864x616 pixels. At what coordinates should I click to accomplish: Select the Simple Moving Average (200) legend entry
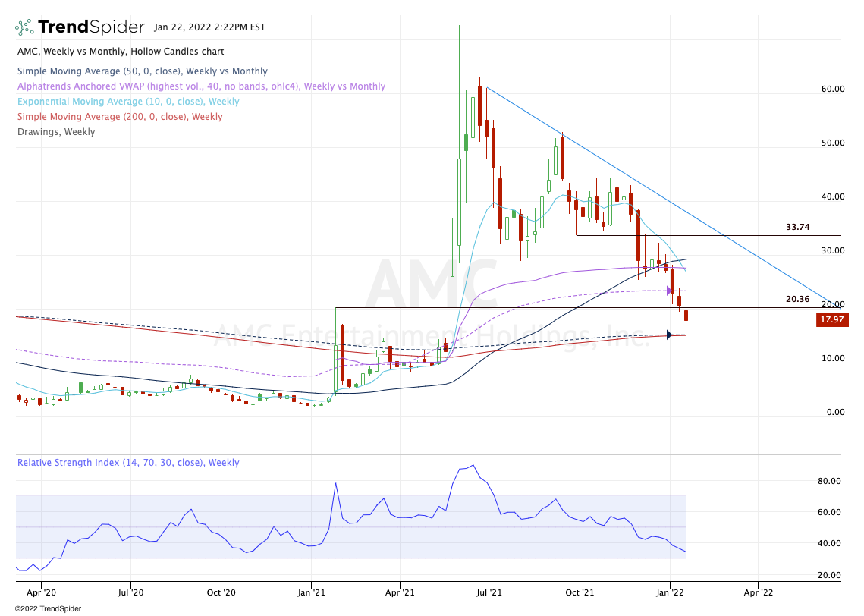(120, 117)
